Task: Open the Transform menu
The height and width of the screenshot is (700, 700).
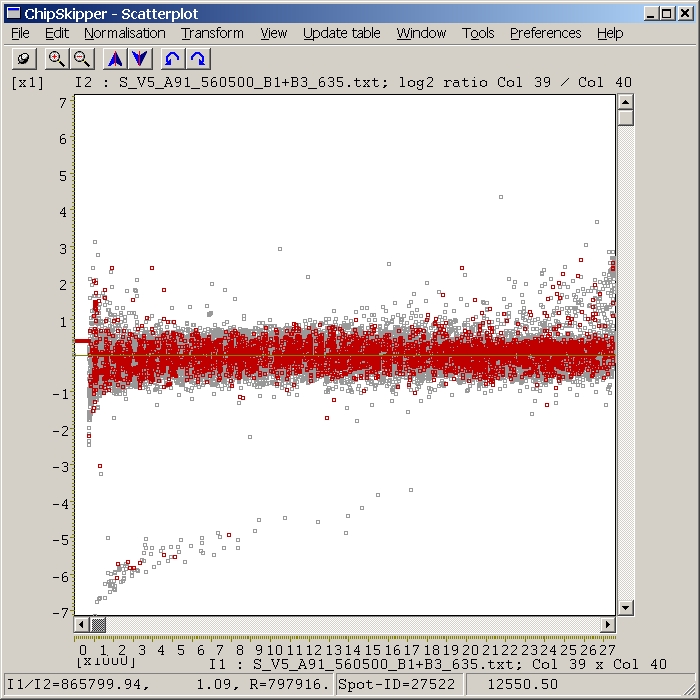Action: 212,33
